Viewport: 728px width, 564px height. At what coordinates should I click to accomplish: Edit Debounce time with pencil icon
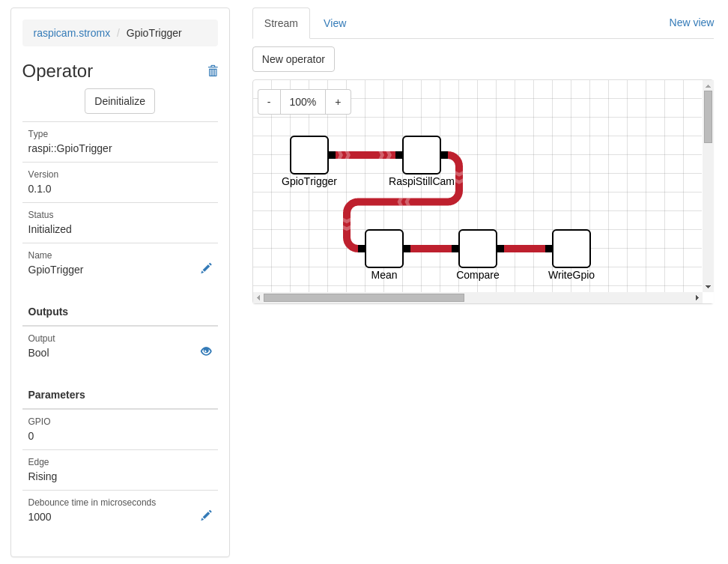point(206,515)
